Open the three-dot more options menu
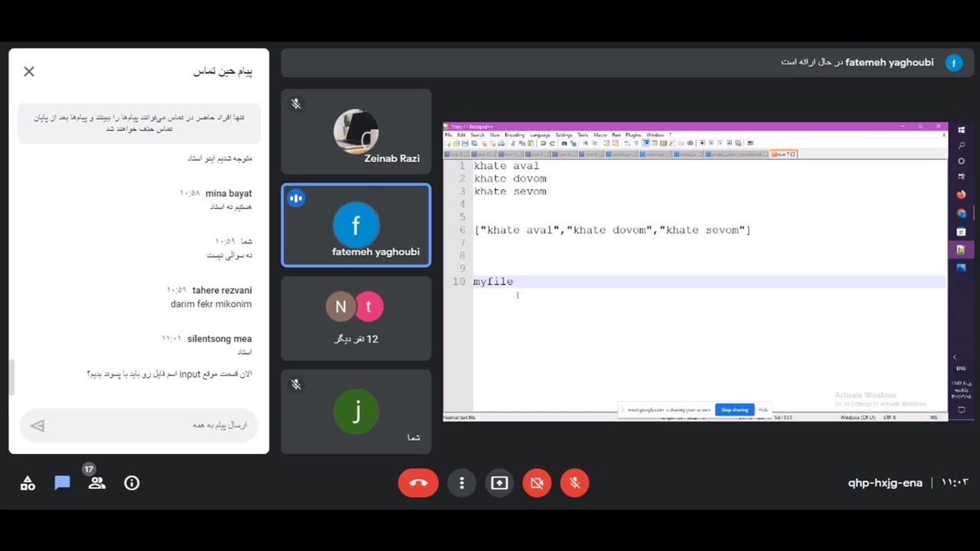Viewport: 980px width, 551px height. pos(462,483)
